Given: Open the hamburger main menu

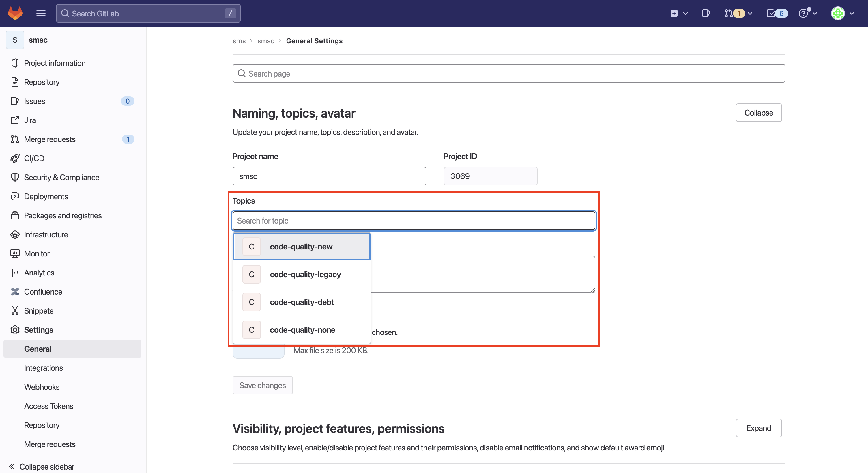Looking at the screenshot, I should 41,14.
